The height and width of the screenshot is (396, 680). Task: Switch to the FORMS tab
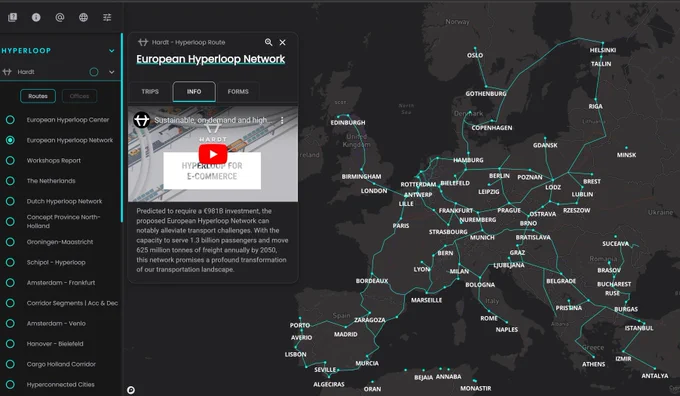click(x=238, y=92)
